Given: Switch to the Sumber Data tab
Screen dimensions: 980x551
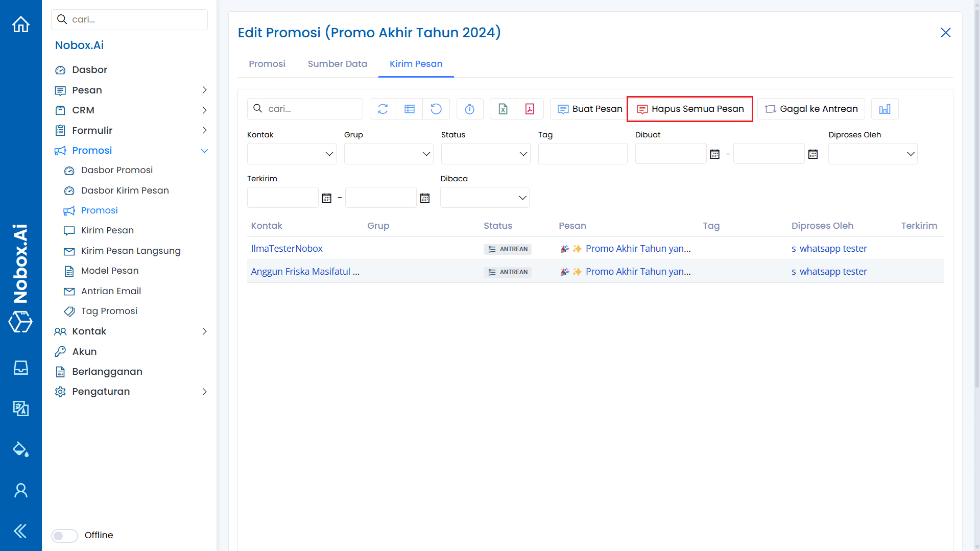Looking at the screenshot, I should click(337, 64).
